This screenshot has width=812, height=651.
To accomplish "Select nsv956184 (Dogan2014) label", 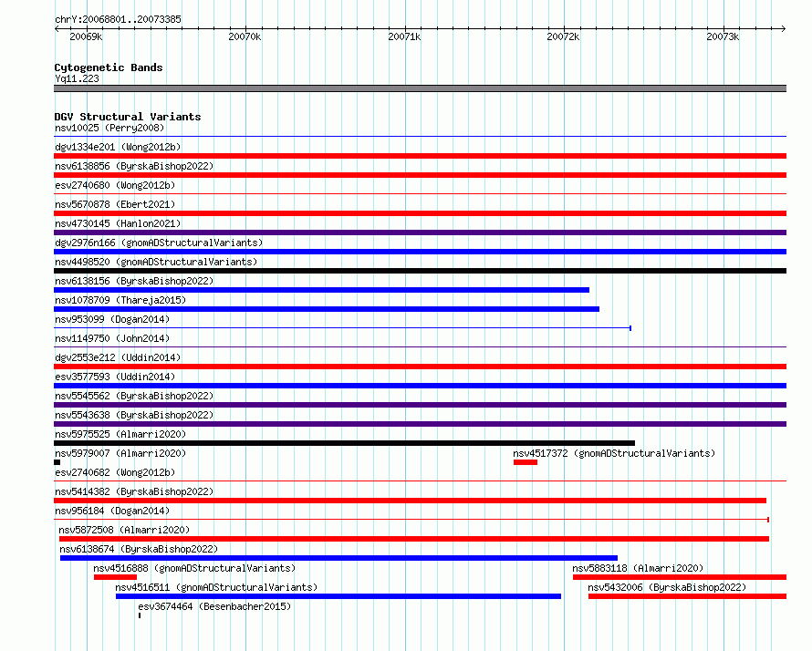I will 112,511.
